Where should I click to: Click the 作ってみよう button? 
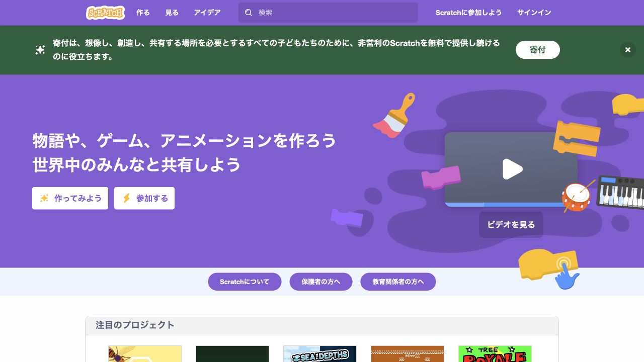tap(70, 198)
